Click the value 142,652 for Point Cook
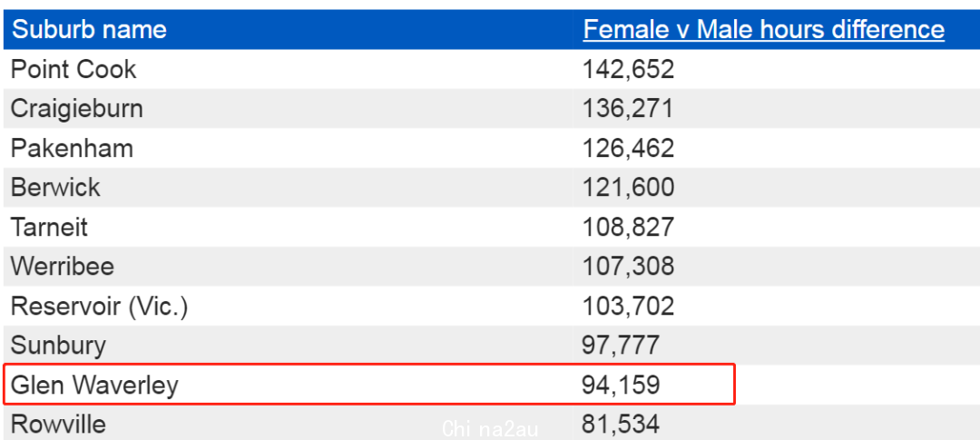Screen dimensions: 980x440 click(x=628, y=69)
